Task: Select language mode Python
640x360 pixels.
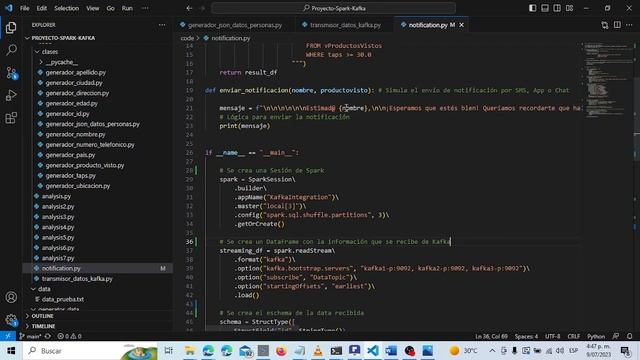Action: tap(596, 336)
